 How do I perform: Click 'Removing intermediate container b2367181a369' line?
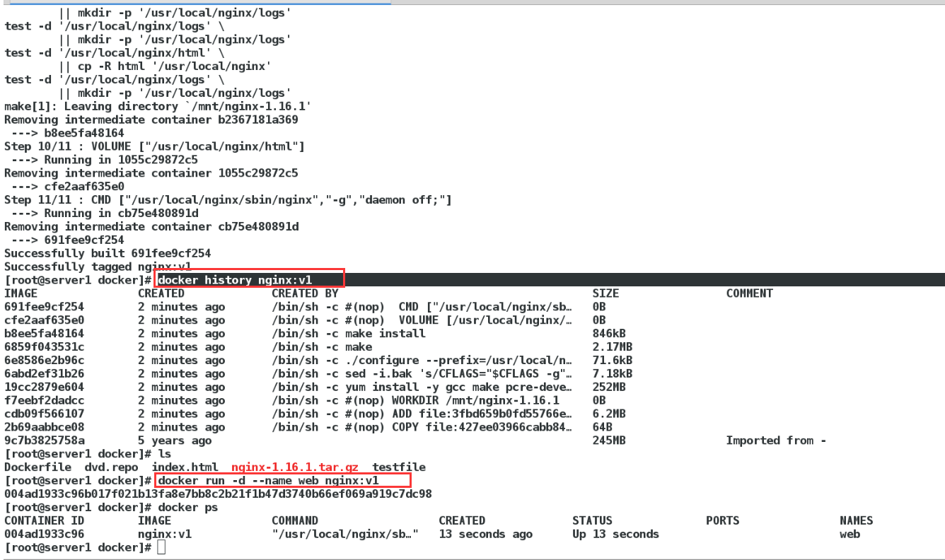[x=151, y=119]
